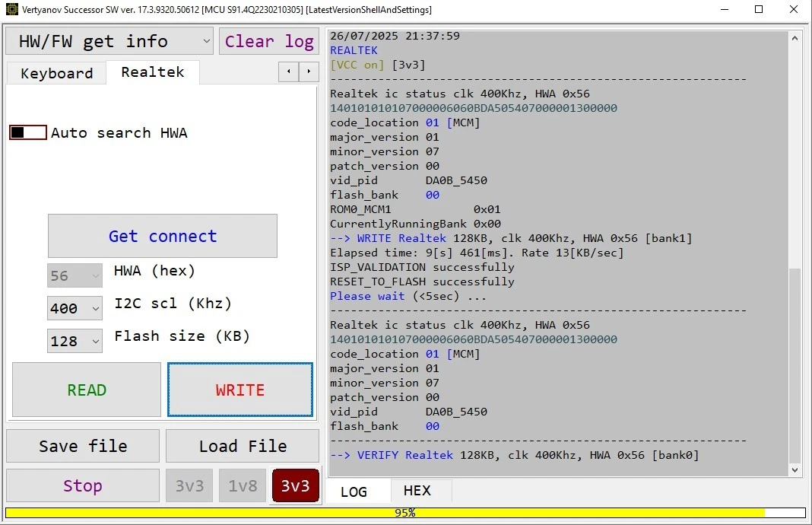The width and height of the screenshot is (812, 525).
Task: Toggle the active dark red 3v3 button
Action: 295,485
